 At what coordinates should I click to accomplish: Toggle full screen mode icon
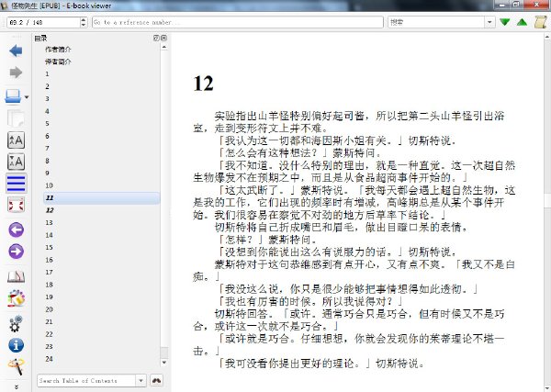coord(16,205)
